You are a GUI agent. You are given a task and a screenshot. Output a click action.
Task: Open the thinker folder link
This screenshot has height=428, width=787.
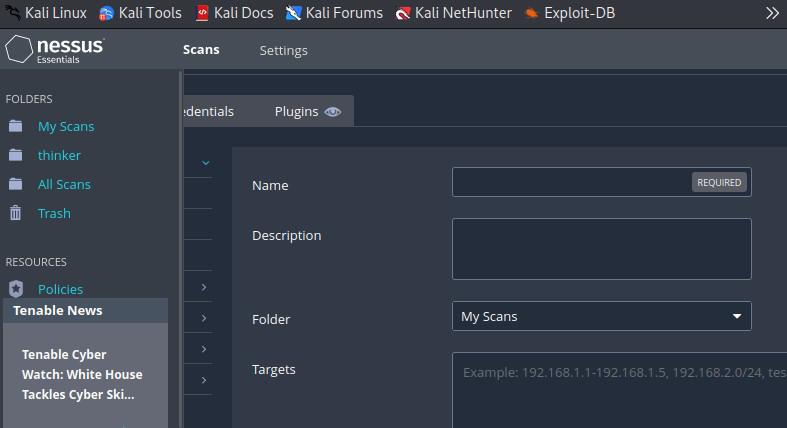click(59, 156)
